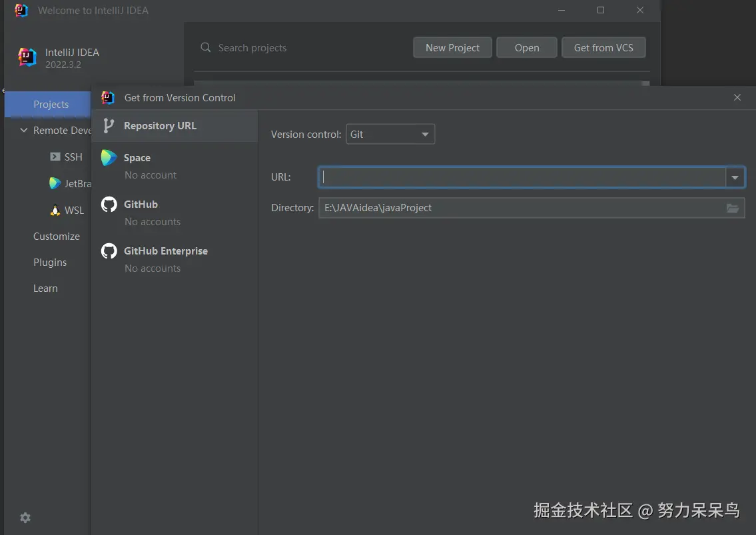Select the Space account option
Image resolution: width=756 pixels, height=535 pixels.
pos(175,166)
